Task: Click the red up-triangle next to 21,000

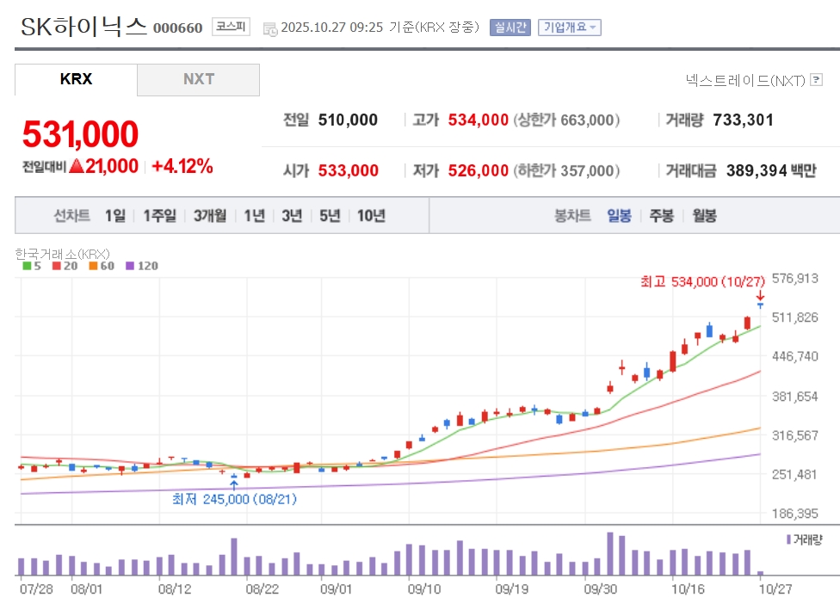Action: (x=76, y=167)
